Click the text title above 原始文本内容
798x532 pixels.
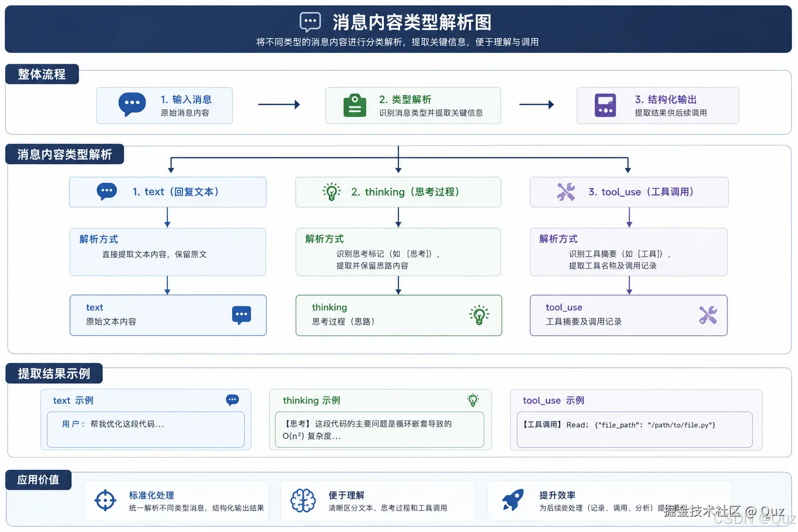[x=95, y=307]
